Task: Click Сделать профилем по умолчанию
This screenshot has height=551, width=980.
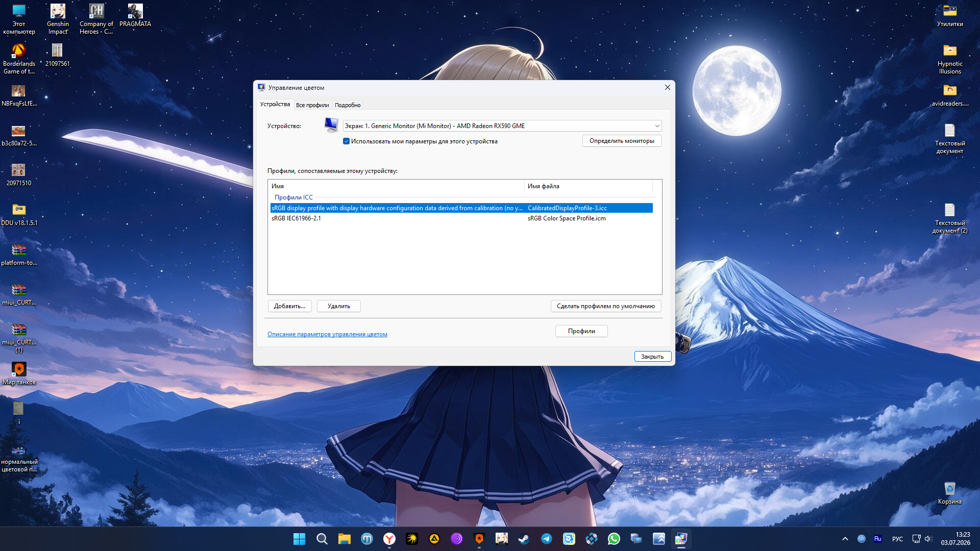Action: click(x=606, y=306)
